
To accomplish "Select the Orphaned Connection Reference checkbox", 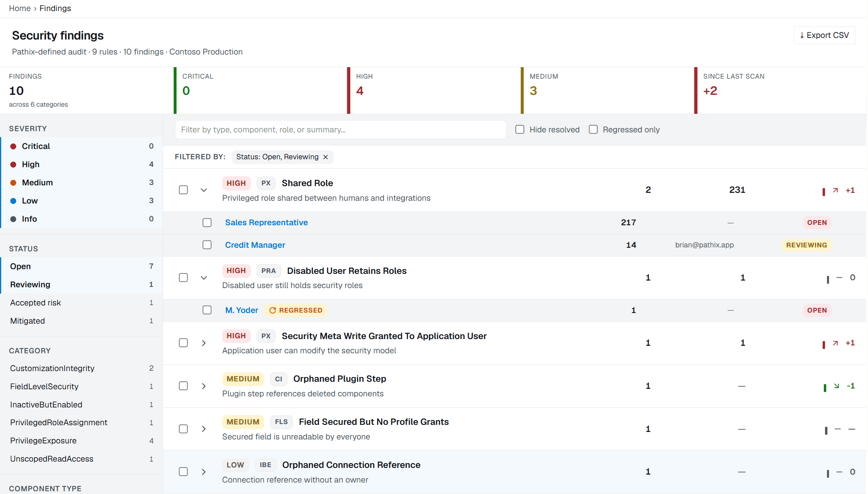I will [x=183, y=472].
